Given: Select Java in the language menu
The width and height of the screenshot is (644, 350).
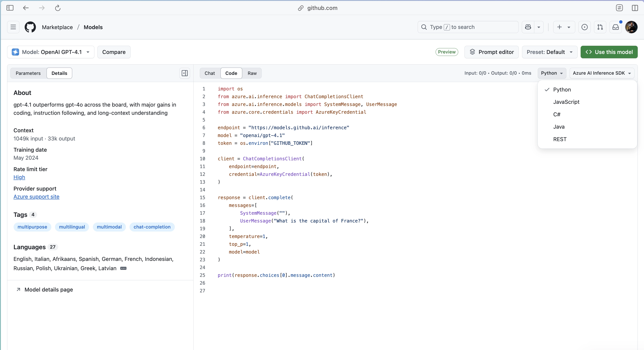Looking at the screenshot, I should click(x=587, y=127).
